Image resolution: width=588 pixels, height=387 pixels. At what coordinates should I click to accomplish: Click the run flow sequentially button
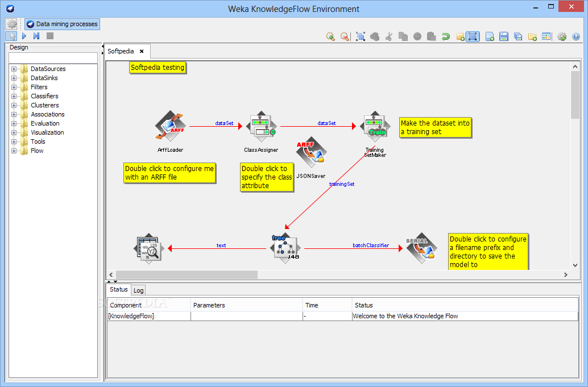pos(36,36)
